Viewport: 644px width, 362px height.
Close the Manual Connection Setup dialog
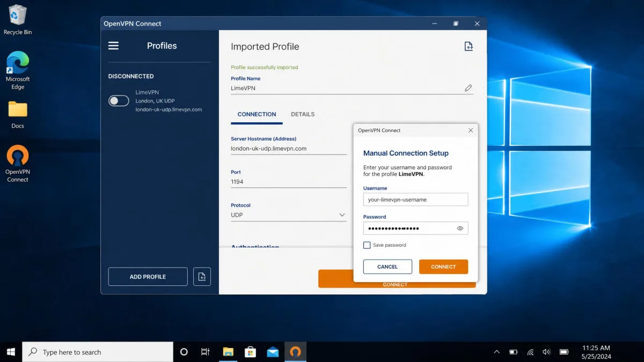471,130
